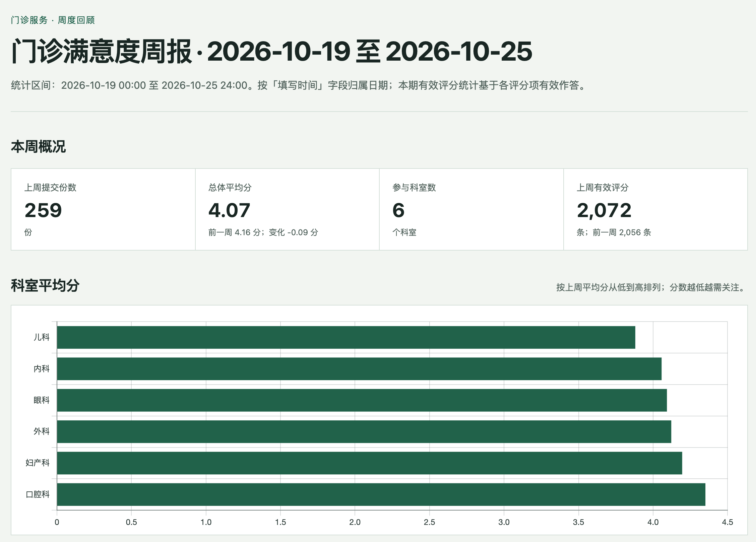This screenshot has width=756, height=542.
Task: Click the 口腔科 bar in the chart
Action: 381,494
